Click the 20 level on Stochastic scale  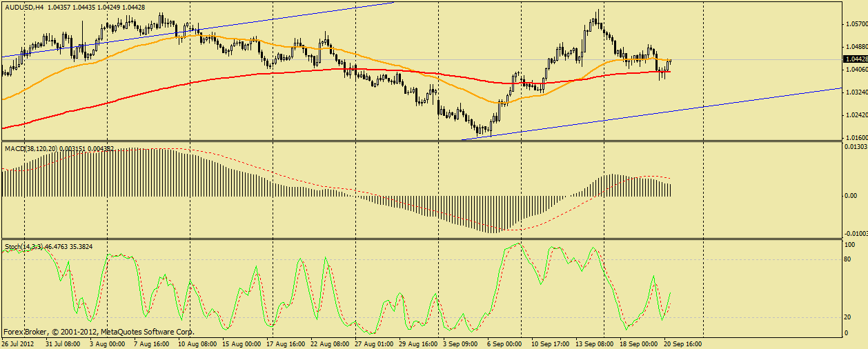(848, 317)
